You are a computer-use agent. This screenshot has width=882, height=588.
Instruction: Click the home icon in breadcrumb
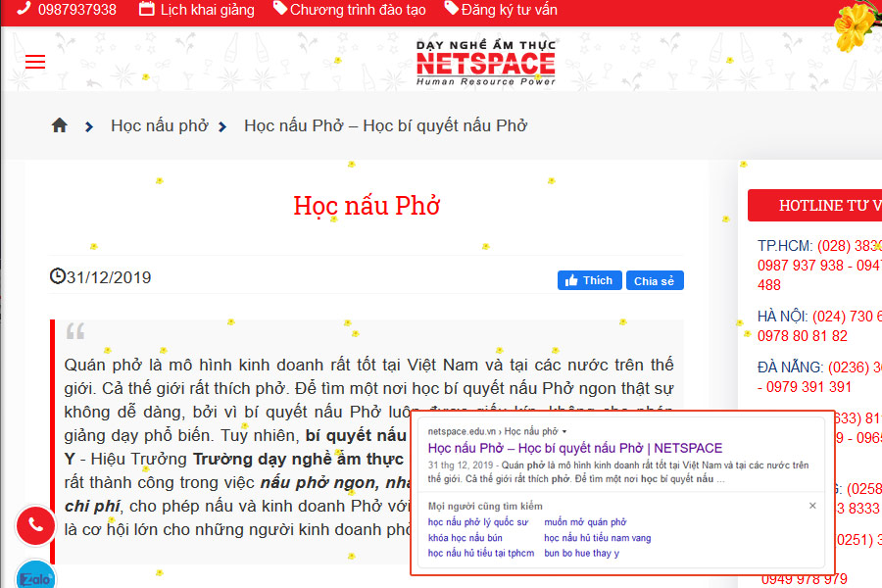pos(60,125)
